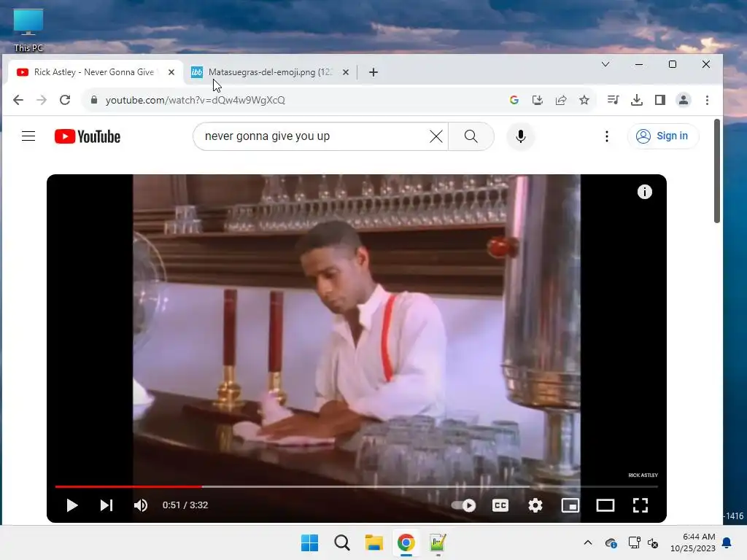Toggle closed captions CC button
The image size is (747, 560).
(x=500, y=505)
